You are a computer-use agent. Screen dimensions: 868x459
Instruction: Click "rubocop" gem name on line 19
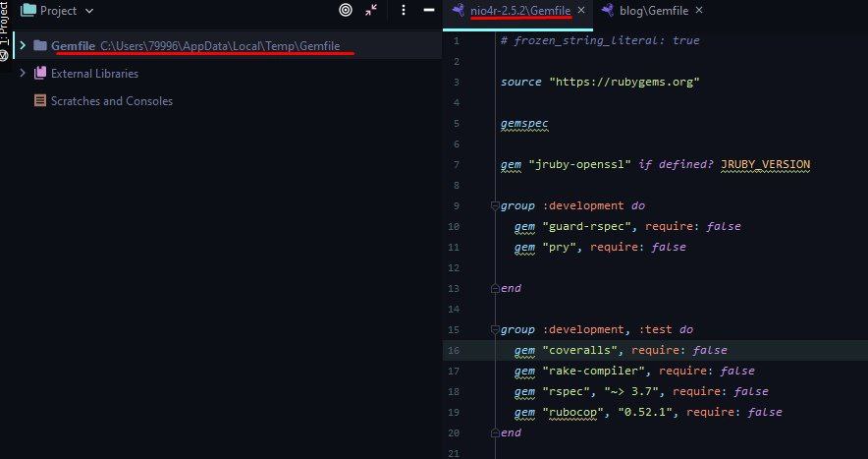coord(573,412)
